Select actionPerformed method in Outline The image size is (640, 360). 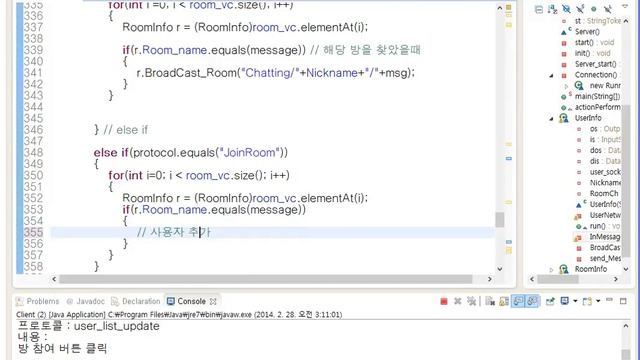click(598, 107)
